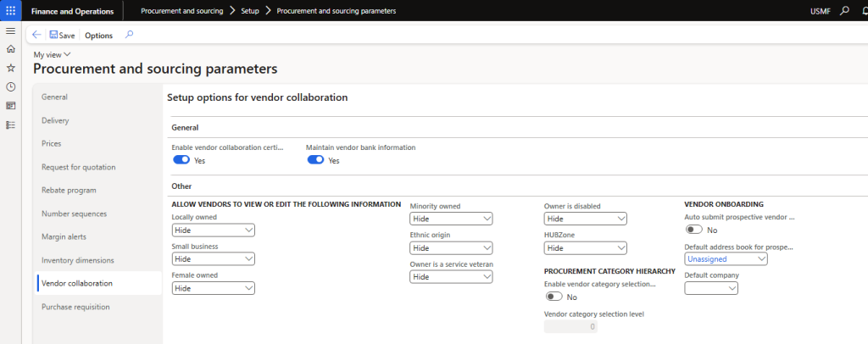The width and height of the screenshot is (868, 344).
Task: Click the hamburger navigation menu icon
Action: coord(10,31)
